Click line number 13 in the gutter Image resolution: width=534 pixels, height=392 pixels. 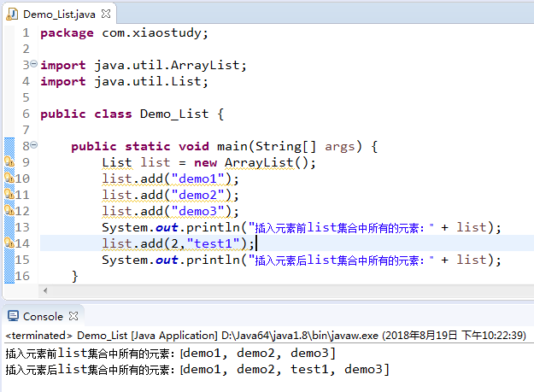coord(22,227)
